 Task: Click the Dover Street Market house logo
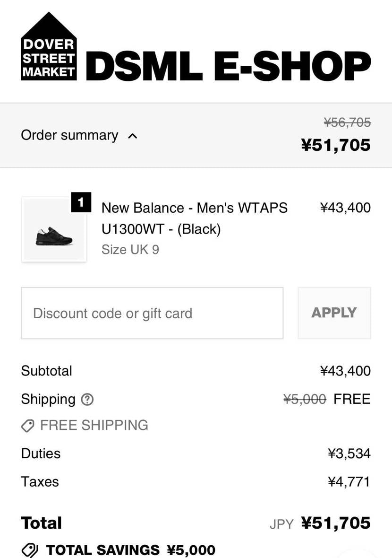coord(49,46)
